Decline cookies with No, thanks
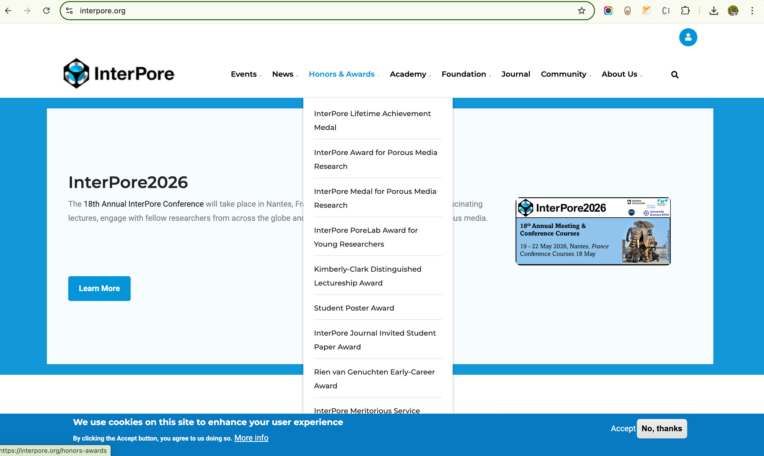The height and width of the screenshot is (456, 764). pos(662,429)
